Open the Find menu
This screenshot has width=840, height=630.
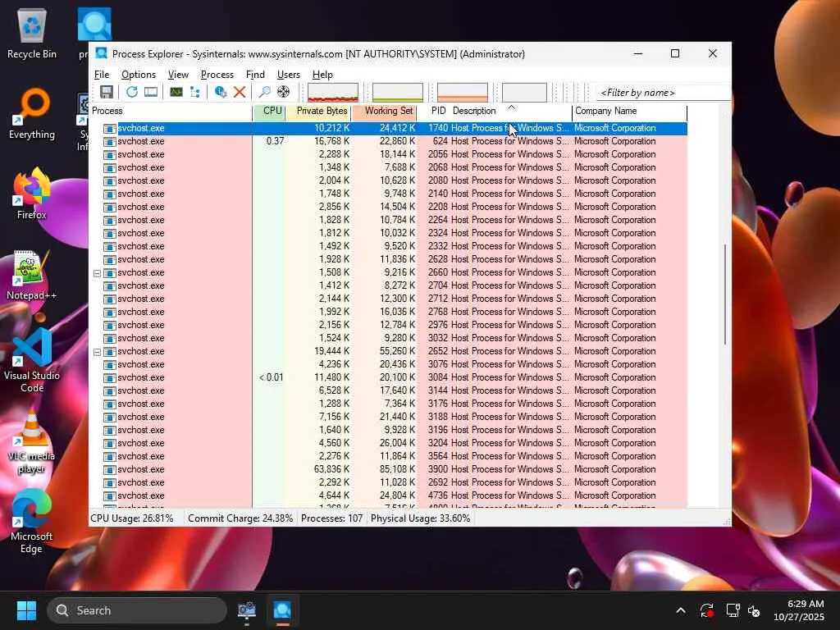point(255,75)
